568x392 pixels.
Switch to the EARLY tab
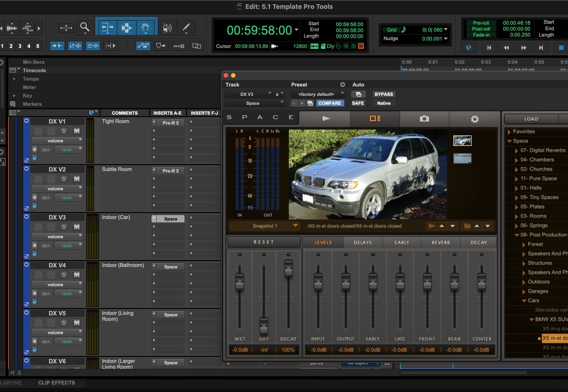click(x=402, y=242)
